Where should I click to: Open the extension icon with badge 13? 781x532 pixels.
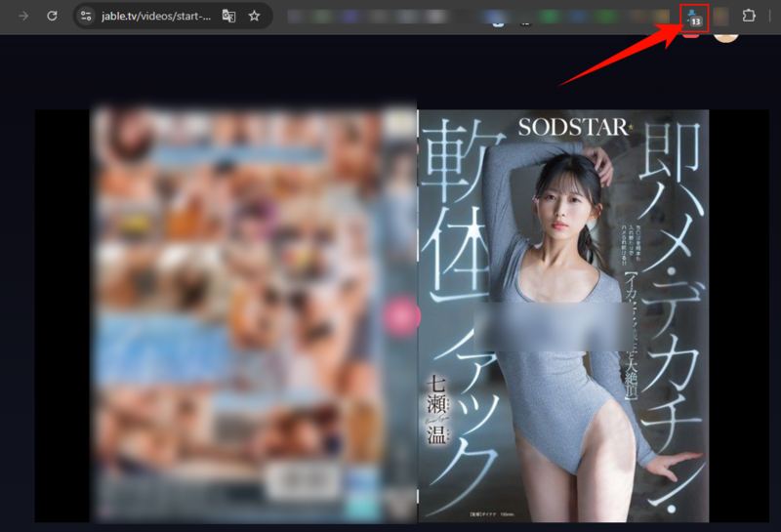(x=694, y=18)
